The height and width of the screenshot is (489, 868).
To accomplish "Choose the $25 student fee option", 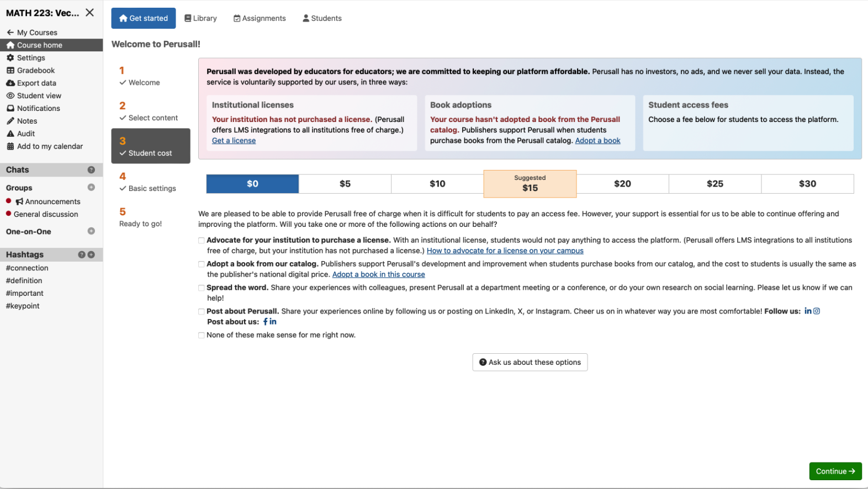I will 715,184.
